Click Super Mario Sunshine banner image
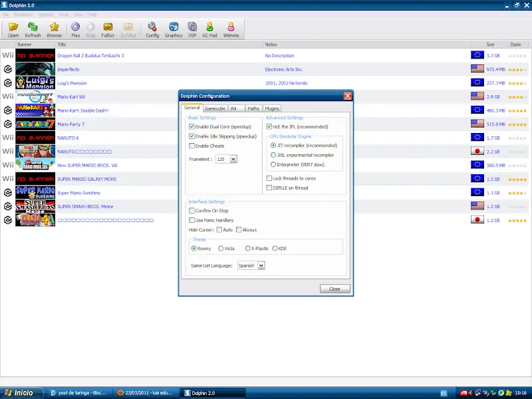The image size is (532, 399). pos(35,193)
